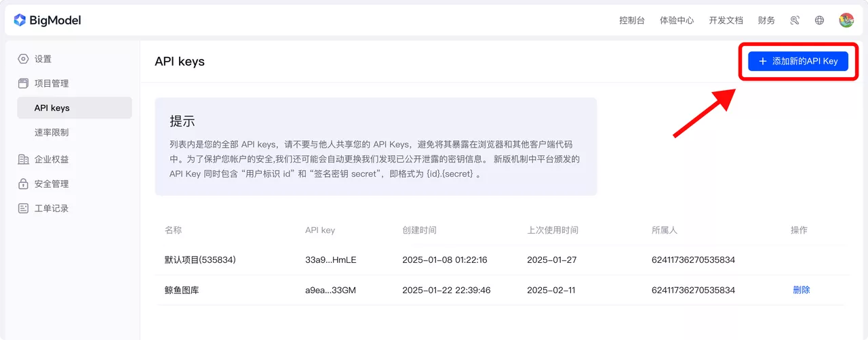The height and width of the screenshot is (340, 868).
Task: Click the API key a9ea...33GM
Action: (331, 290)
